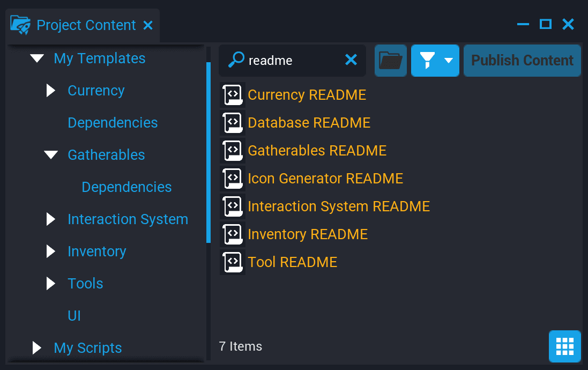588x370 pixels.
Task: Select the Inventory README file icon
Action: pyautogui.click(x=232, y=234)
